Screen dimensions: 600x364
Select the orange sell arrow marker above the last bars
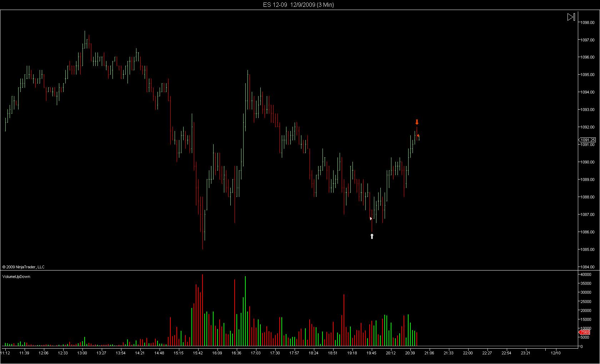point(417,122)
